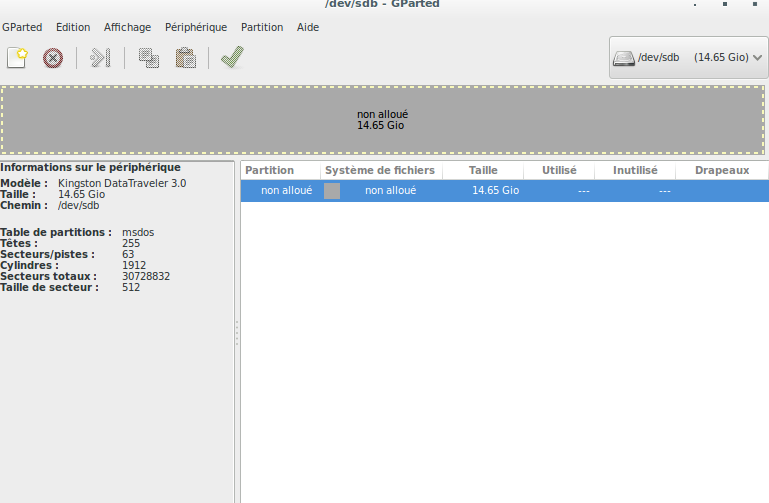Select the unallocated 14.65 Gio disk graphic
The image size is (769, 503).
384,120
